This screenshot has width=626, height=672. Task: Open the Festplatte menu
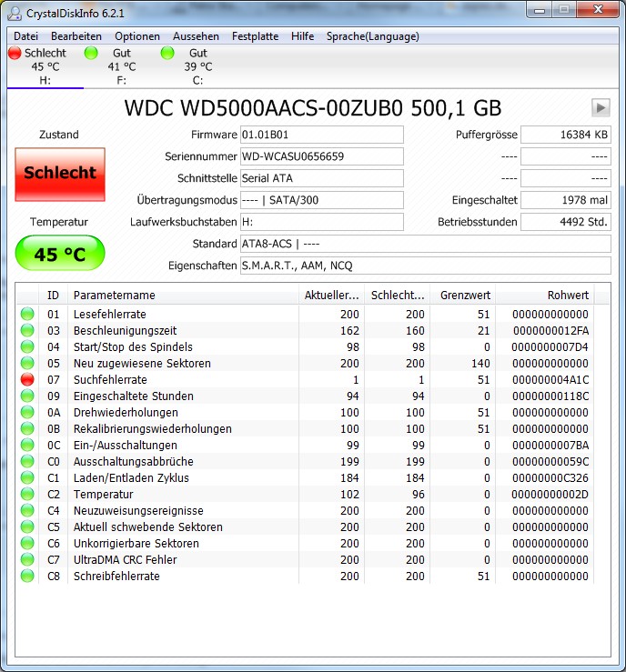tap(255, 36)
